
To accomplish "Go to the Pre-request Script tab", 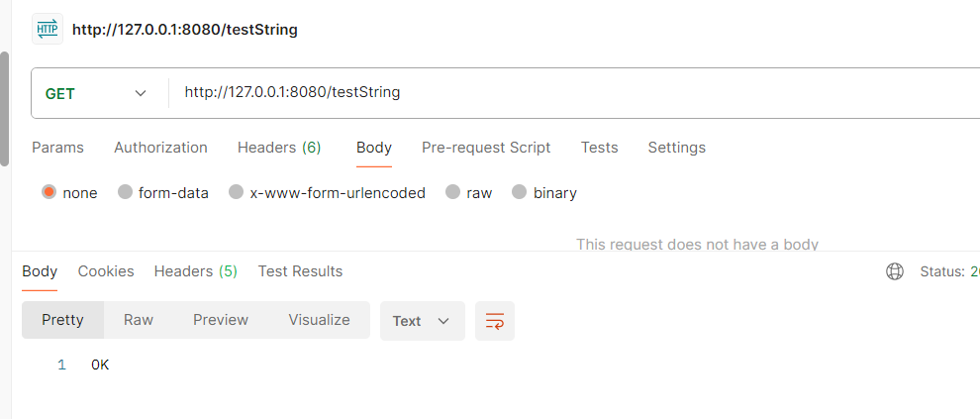I will tap(486, 148).
